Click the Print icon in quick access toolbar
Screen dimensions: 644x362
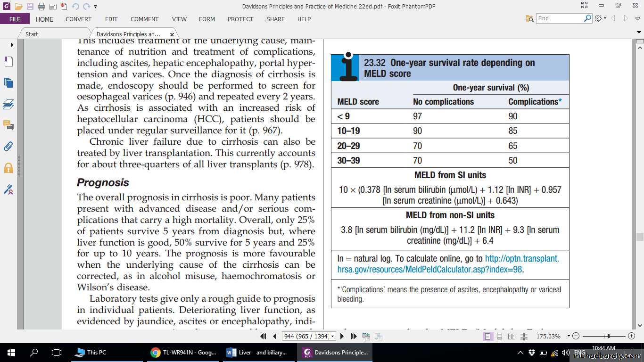[41, 7]
